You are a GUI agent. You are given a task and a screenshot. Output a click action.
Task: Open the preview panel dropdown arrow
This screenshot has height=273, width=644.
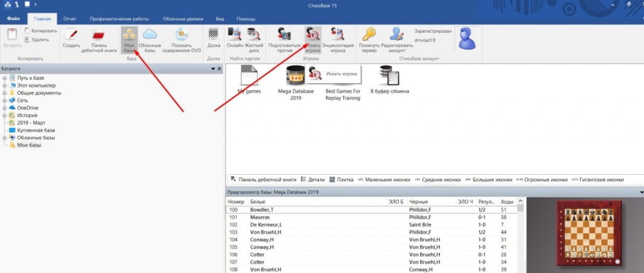coord(641,192)
